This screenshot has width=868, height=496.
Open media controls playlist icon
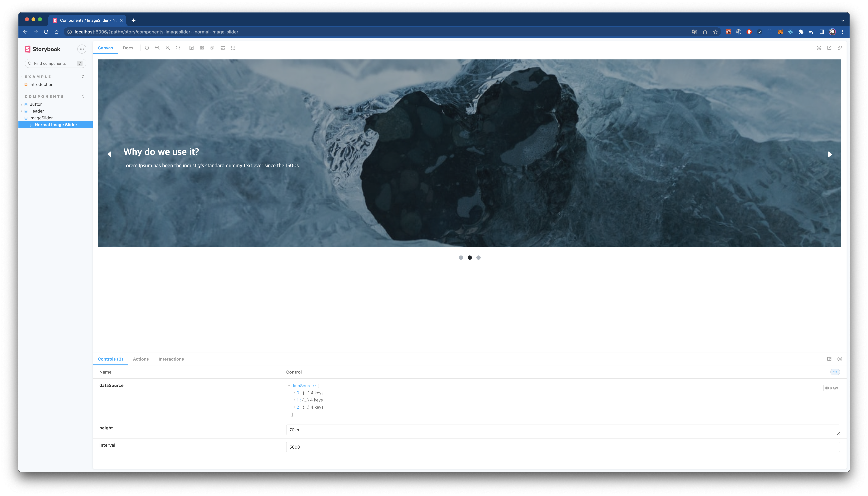[x=811, y=32]
